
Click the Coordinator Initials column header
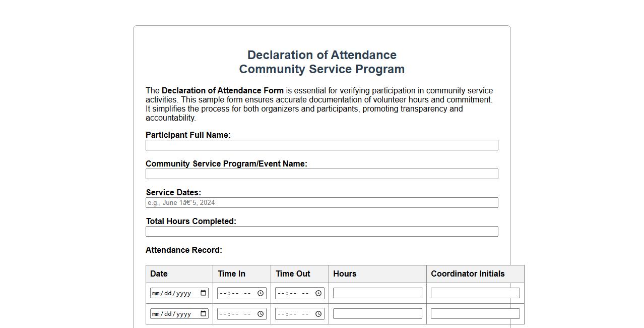467,274
